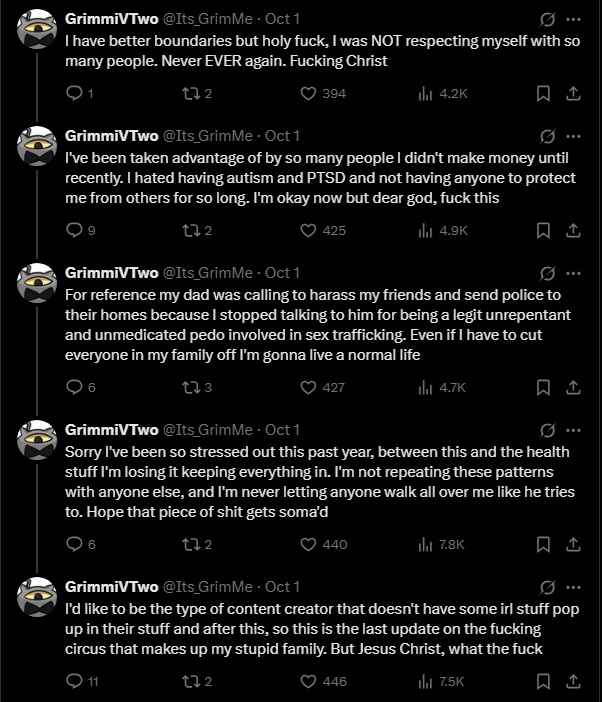Image resolution: width=602 pixels, height=702 pixels.
Task: Share the "content creator" tweet
Action: (573, 681)
